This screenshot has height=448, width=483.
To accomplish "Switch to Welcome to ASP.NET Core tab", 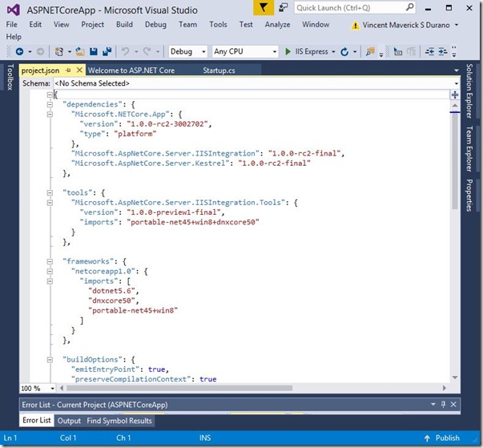I will 131,71.
